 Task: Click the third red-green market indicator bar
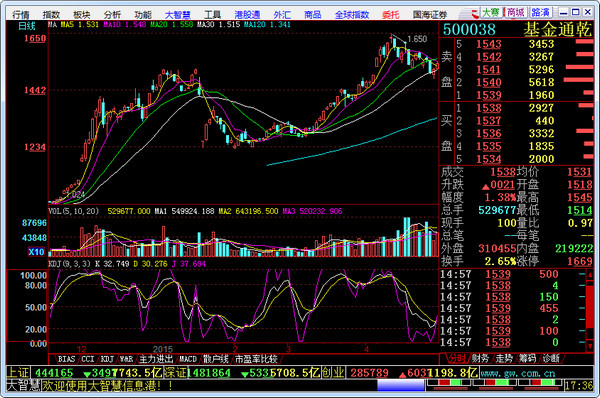tap(541, 383)
